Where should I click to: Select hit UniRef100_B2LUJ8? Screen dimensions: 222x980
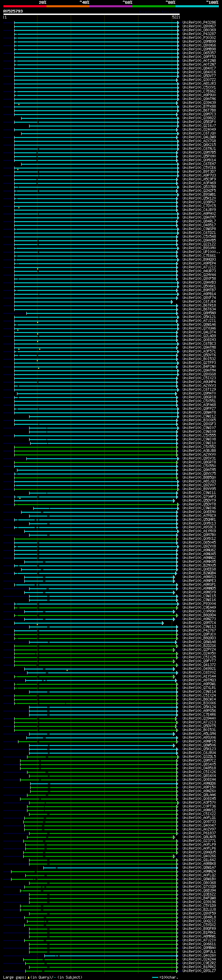[x=199, y=910]
